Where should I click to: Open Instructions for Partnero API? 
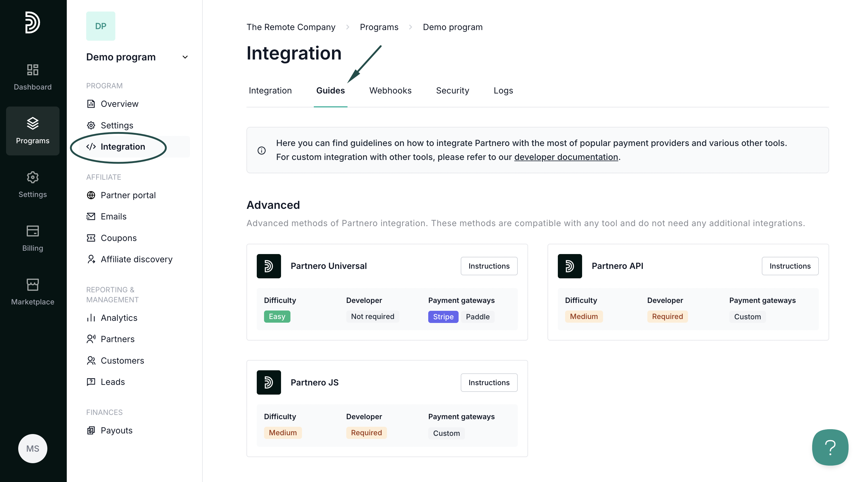[x=789, y=266]
